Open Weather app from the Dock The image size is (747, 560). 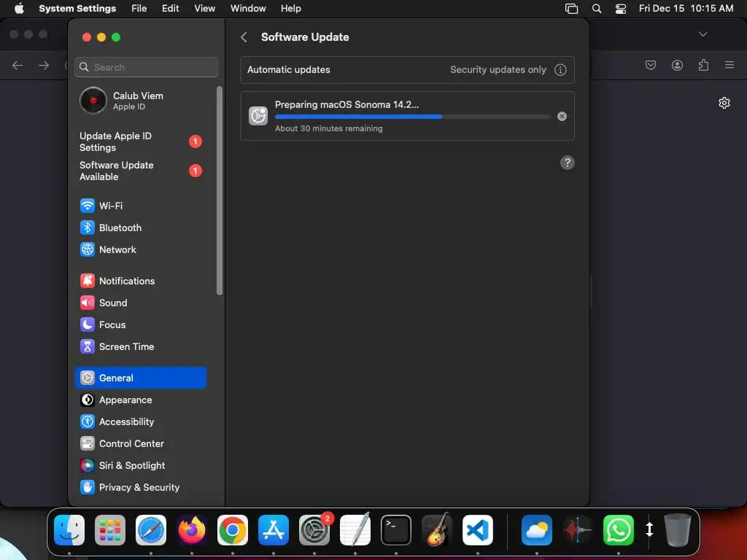[537, 530]
